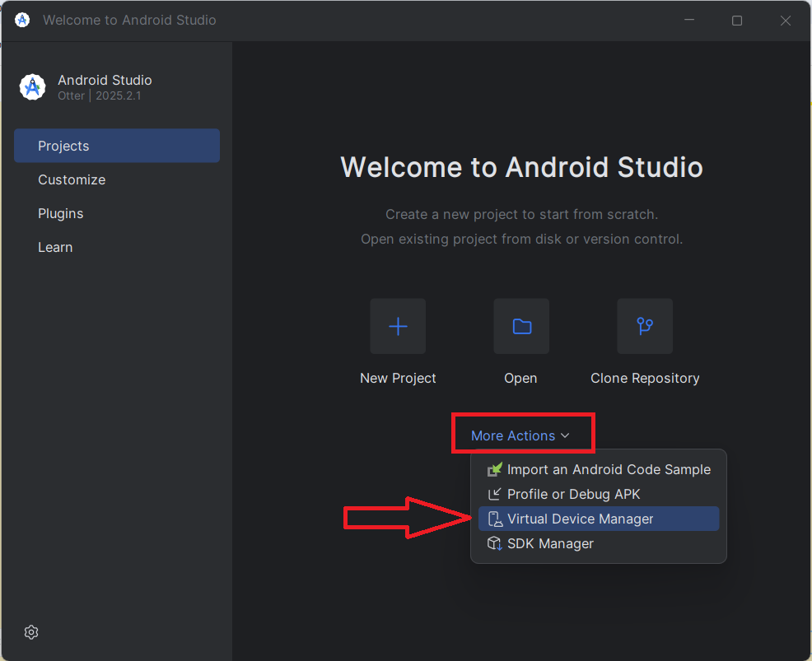The height and width of the screenshot is (661, 812).
Task: Click the Android Studio logo in sidebar
Action: tap(32, 87)
